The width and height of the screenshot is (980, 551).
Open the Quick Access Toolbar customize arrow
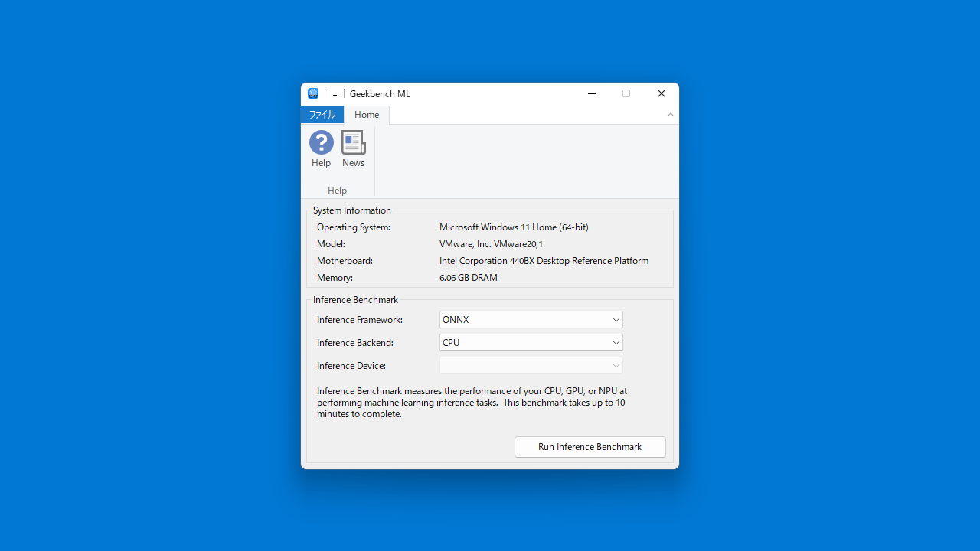[x=335, y=94]
